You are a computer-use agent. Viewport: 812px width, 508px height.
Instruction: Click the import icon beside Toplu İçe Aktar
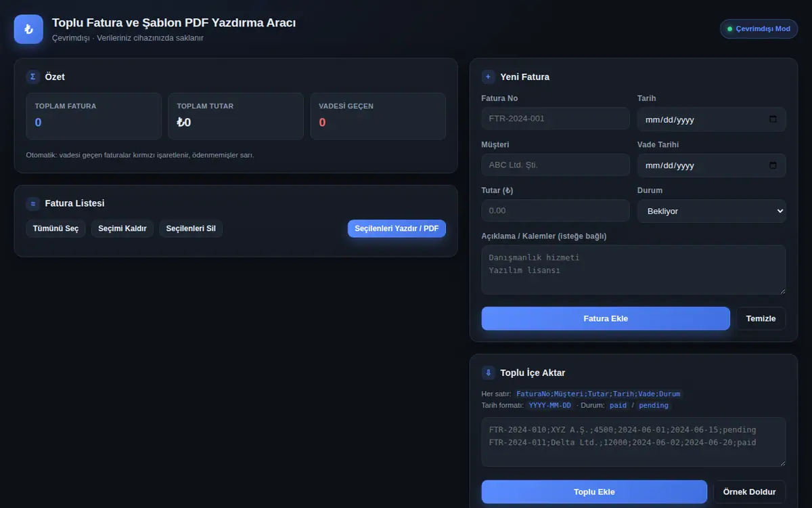(489, 373)
